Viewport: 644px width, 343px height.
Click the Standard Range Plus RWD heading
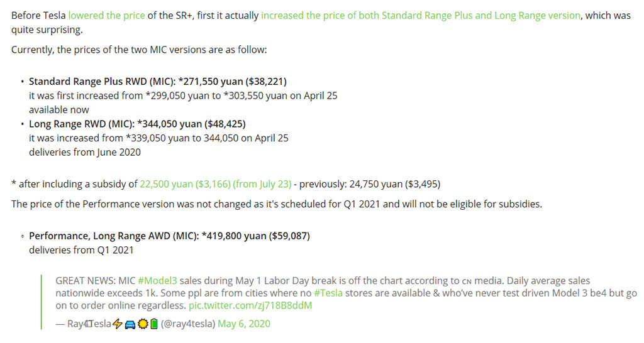point(158,82)
